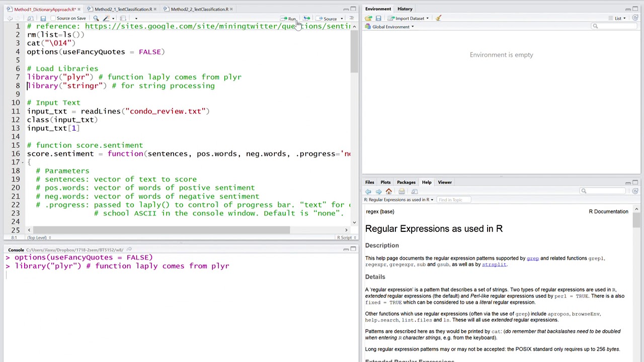The width and height of the screenshot is (644, 362).
Task: Open the Import Dataset dropdown
Action: click(409, 19)
